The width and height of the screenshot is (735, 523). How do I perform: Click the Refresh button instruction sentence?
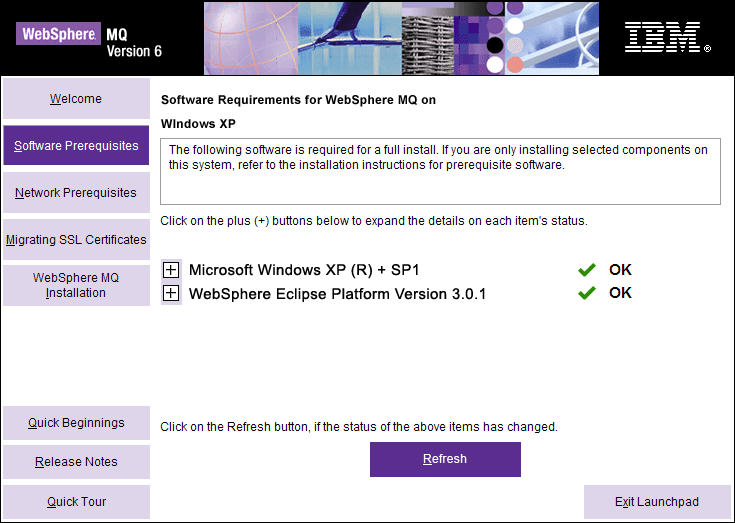(x=359, y=427)
